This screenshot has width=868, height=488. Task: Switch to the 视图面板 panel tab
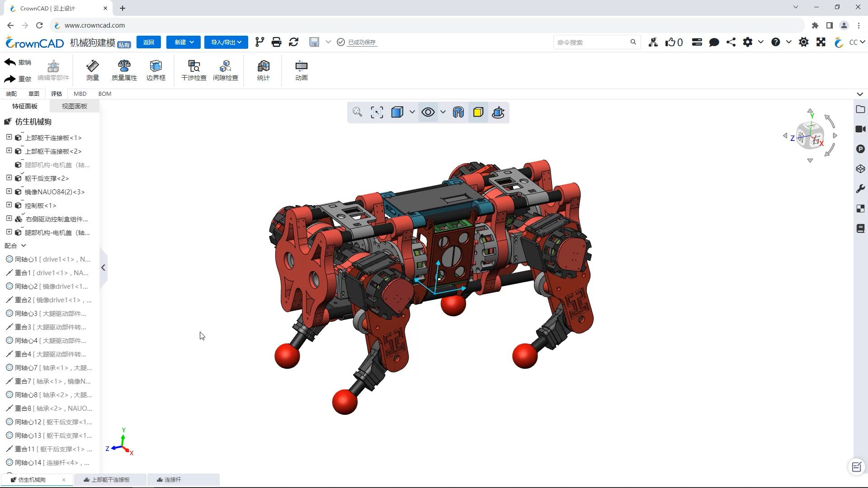point(74,106)
